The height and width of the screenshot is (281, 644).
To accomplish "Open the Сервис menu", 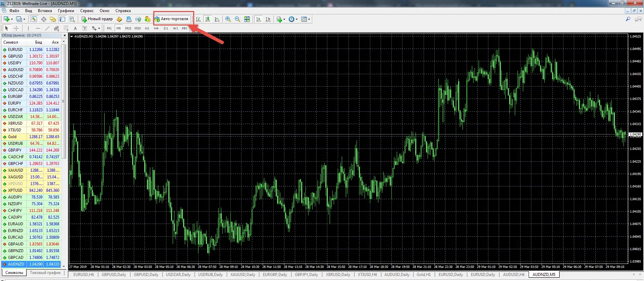I will click(87, 11).
